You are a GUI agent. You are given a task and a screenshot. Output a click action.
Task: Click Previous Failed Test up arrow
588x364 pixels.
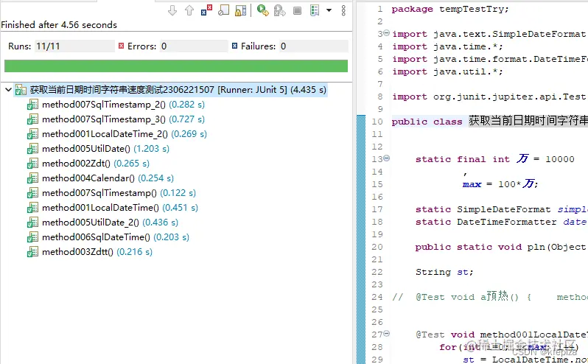point(189,10)
